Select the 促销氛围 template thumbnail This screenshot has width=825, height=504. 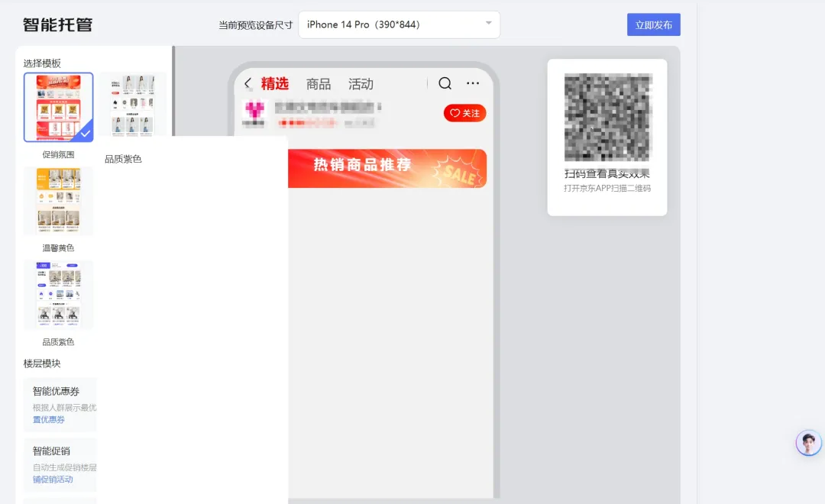tap(58, 108)
